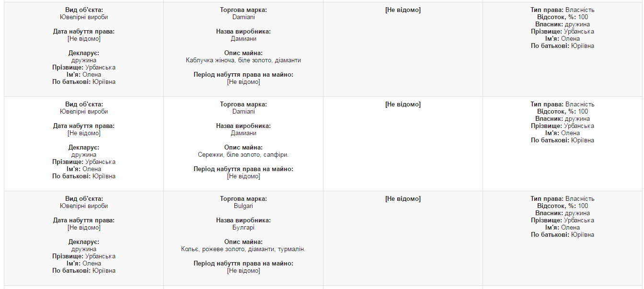Click 'Відсоток, %: 100' in the Сережки row
644x289 pixels.
click(563, 112)
